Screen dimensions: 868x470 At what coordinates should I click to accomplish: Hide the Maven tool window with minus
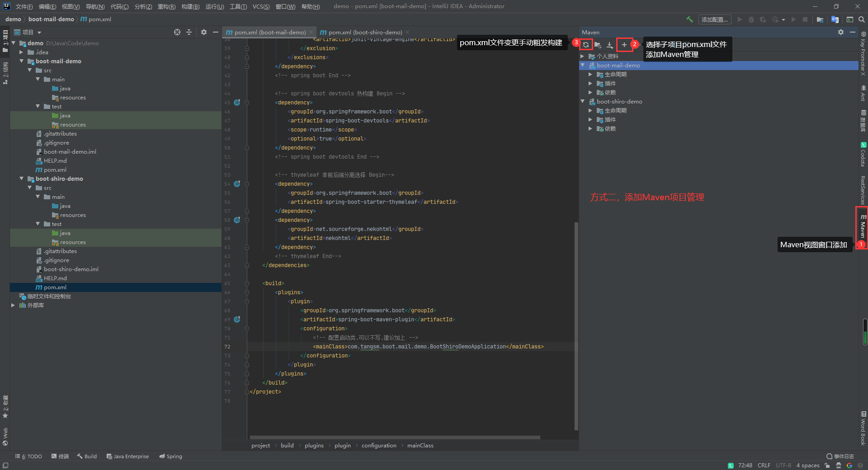853,32
